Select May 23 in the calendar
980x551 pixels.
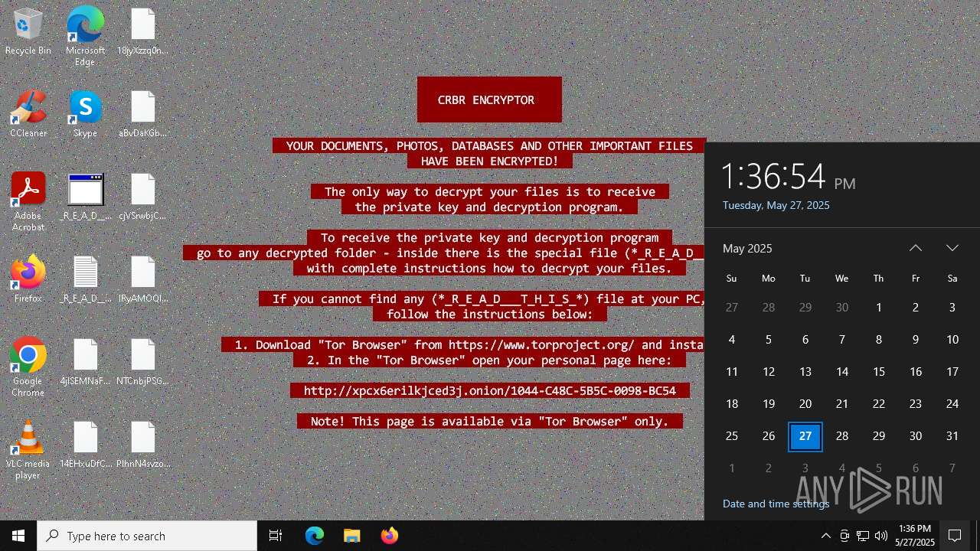coord(916,404)
